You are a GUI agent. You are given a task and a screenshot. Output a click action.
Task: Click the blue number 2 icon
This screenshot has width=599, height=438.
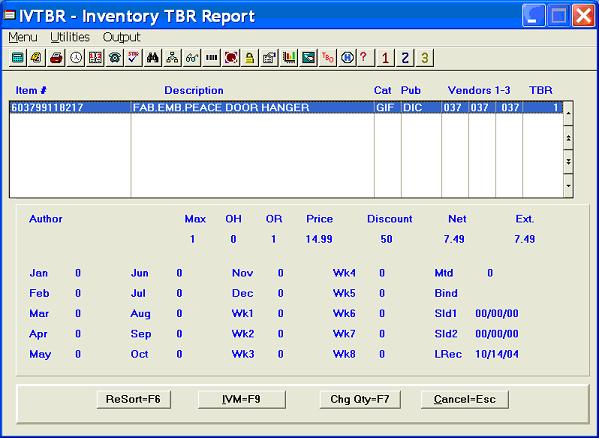tap(405, 58)
